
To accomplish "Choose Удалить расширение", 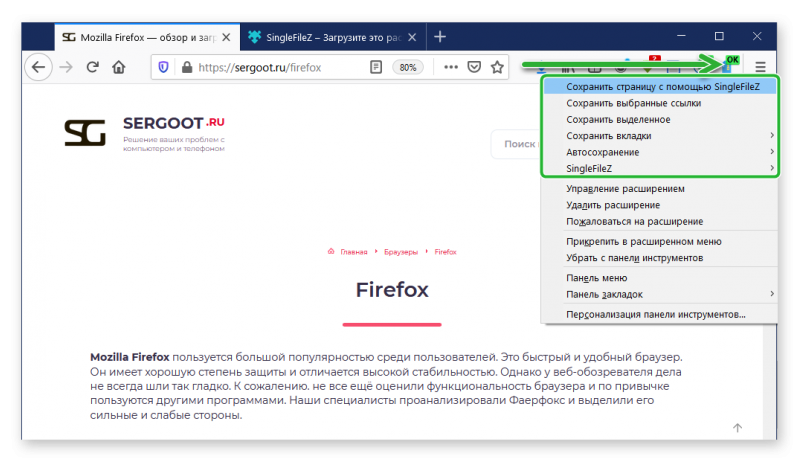I will [x=659, y=205].
